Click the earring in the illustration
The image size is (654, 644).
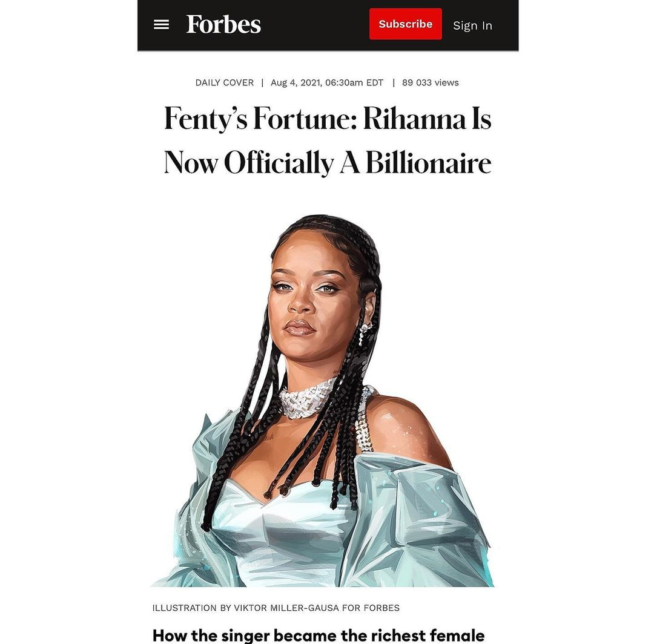366,332
